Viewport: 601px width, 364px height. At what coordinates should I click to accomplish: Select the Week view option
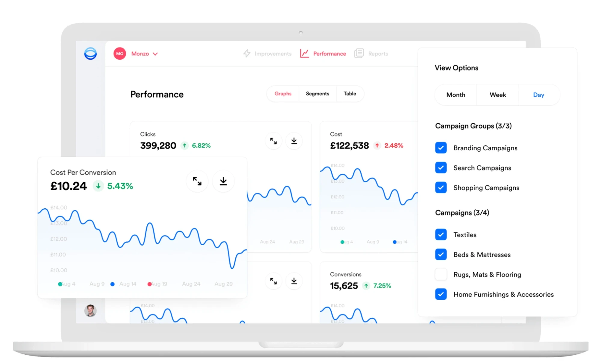coord(498,95)
